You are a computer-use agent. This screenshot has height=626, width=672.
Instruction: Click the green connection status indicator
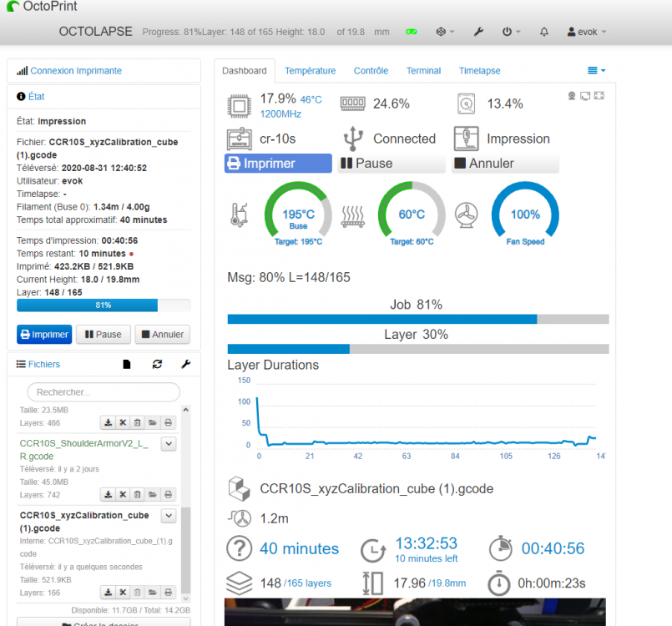pos(411,32)
